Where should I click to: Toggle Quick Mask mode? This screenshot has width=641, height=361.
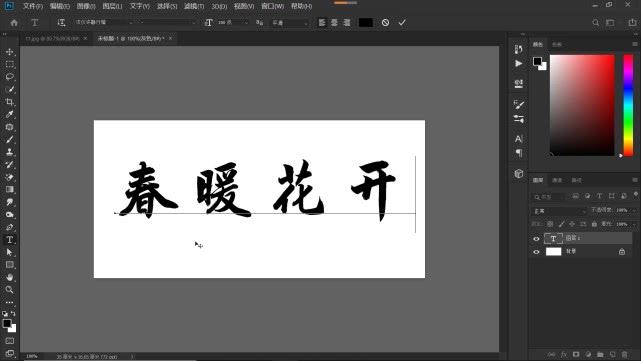pyautogui.click(x=9, y=341)
